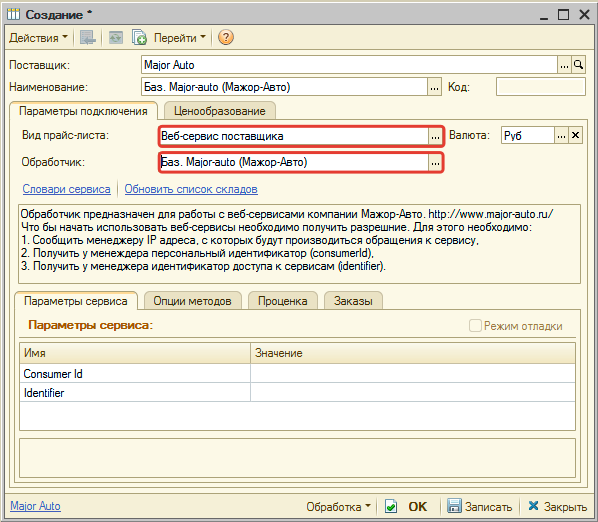Click the refresh toolbar icon
The image size is (598, 522).
pyautogui.click(x=116, y=37)
